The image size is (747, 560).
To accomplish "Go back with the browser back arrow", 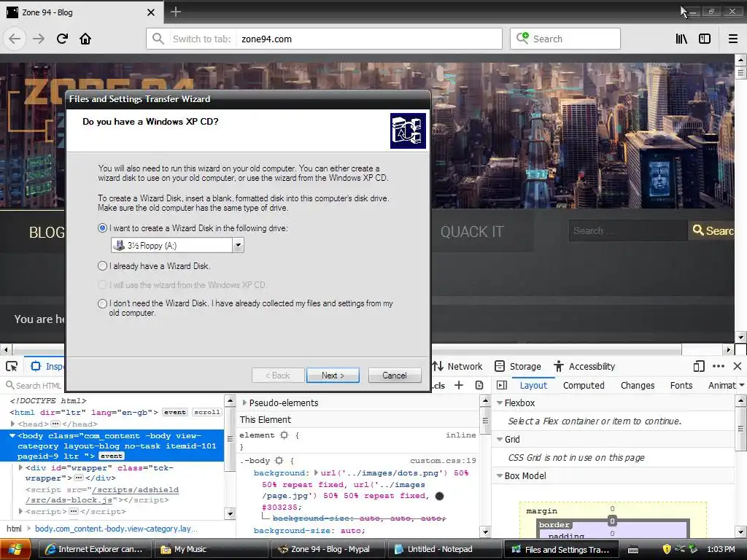I will click(x=15, y=39).
